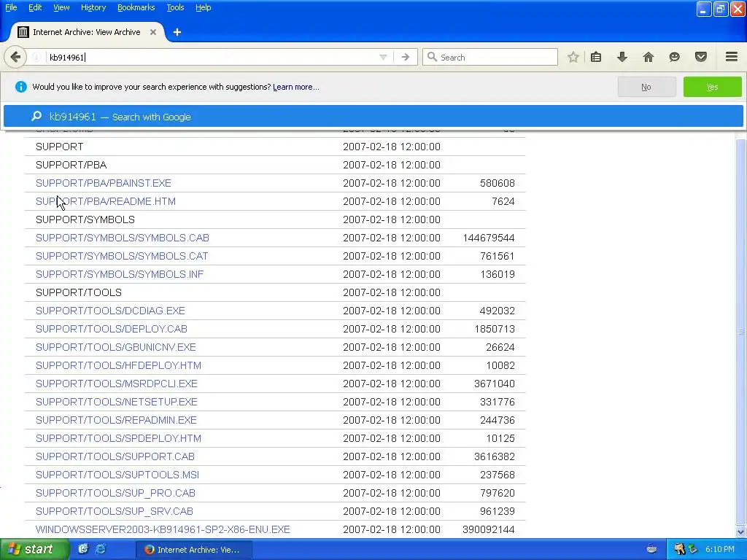Viewport: 747px width, 560px height.
Task: Open SUPPORT/TOOLS/MSRDPCLI.EXE link
Action: coord(117,384)
